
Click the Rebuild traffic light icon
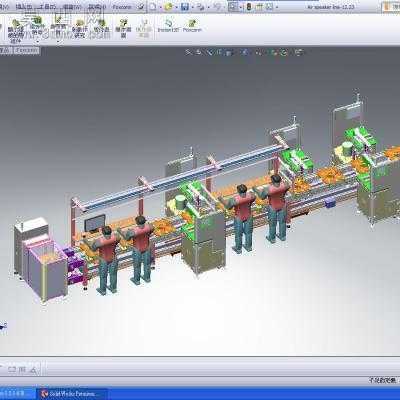click(x=249, y=7)
